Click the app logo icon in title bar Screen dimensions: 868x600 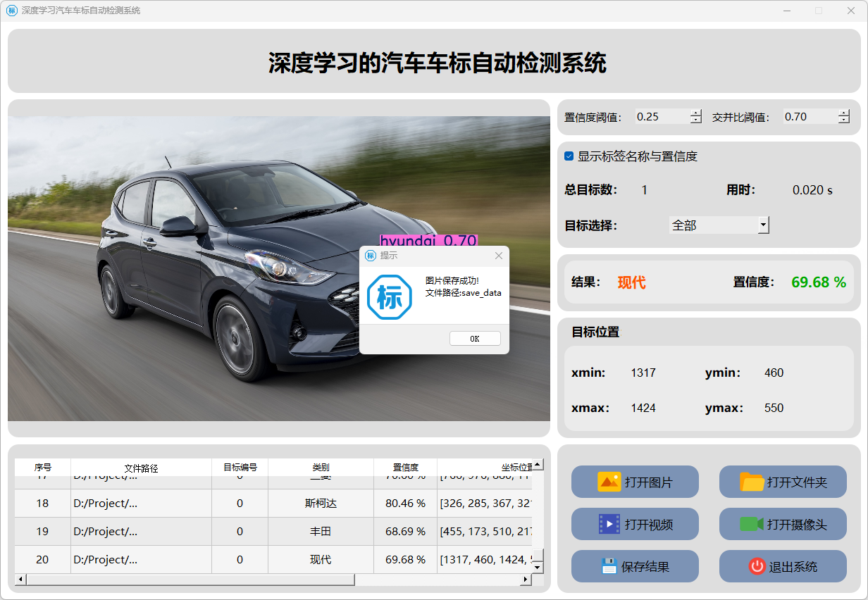click(x=12, y=11)
